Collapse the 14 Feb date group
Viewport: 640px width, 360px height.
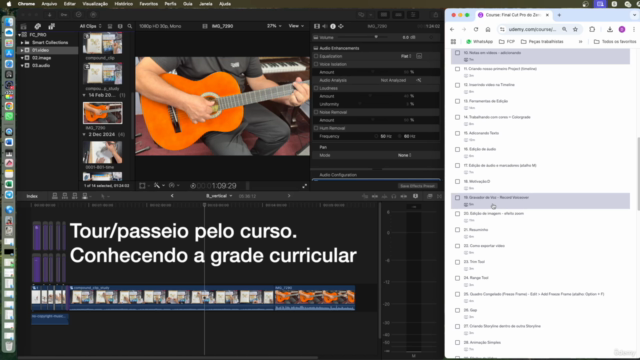[84, 95]
